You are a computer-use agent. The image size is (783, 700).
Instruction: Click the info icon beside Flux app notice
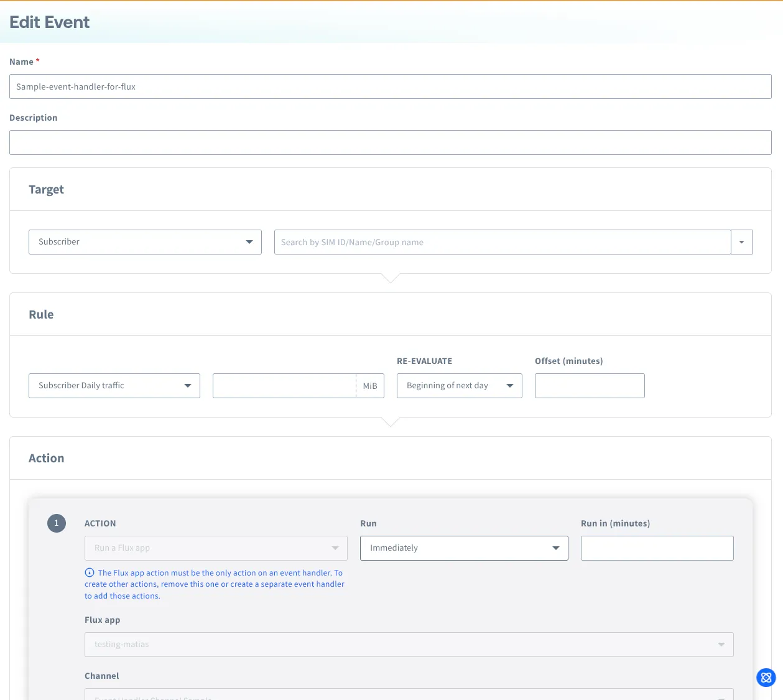click(x=90, y=572)
